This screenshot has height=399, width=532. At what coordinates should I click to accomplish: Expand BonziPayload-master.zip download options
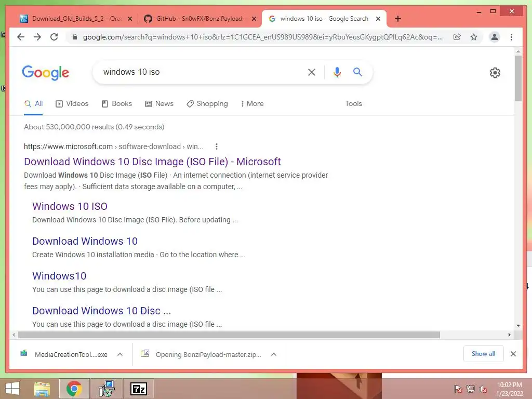point(274,354)
